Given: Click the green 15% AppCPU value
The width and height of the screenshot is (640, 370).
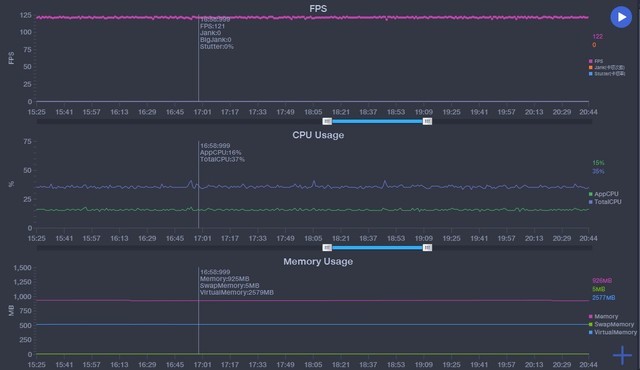Looking at the screenshot, I should (598, 163).
